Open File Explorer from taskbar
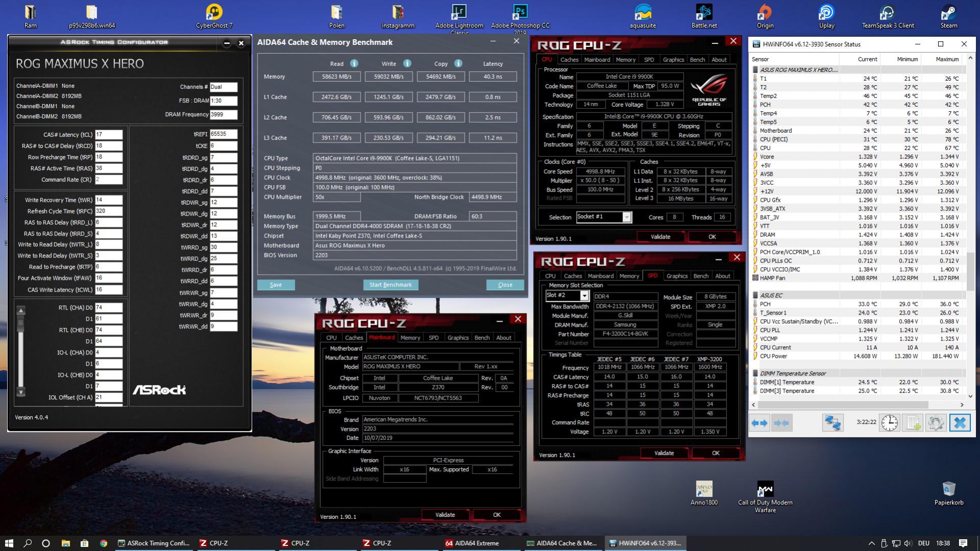The image size is (980, 551). click(x=65, y=543)
